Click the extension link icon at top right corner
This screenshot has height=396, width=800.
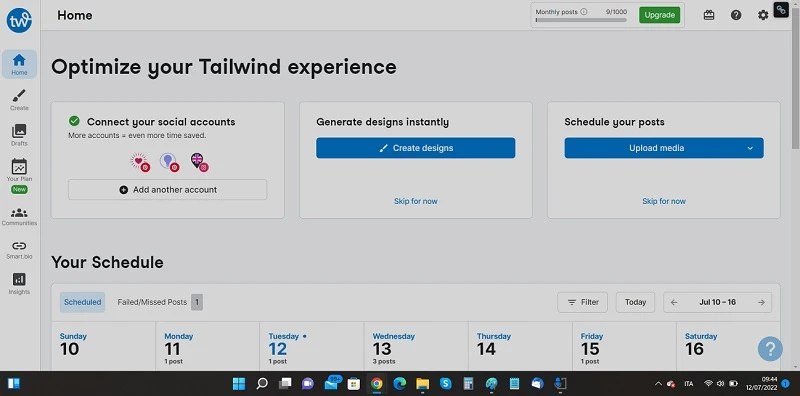(x=781, y=9)
